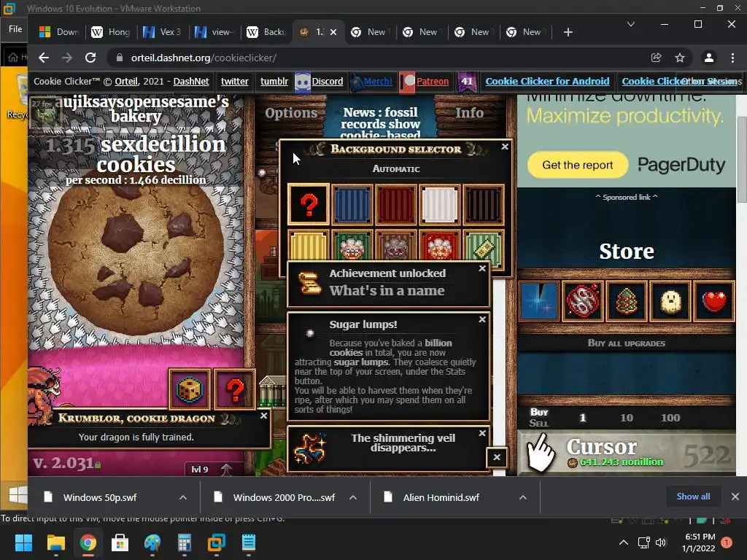Screen dimensions: 747x560
Task: Open the tab search chevron
Action: tap(630, 24)
